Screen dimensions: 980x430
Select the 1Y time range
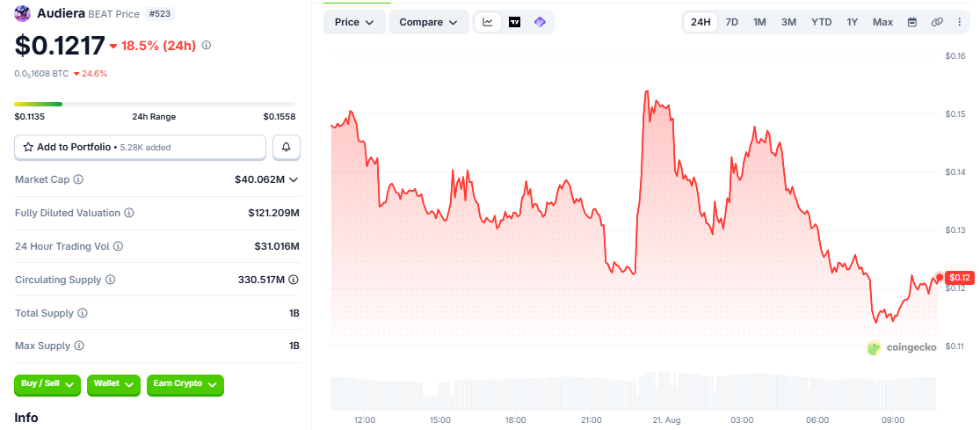(x=852, y=22)
